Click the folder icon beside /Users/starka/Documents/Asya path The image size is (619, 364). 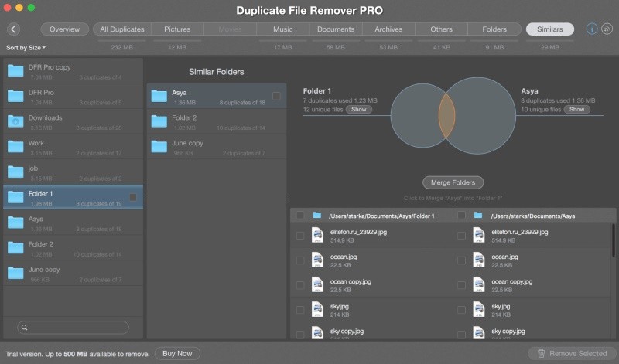(x=478, y=216)
